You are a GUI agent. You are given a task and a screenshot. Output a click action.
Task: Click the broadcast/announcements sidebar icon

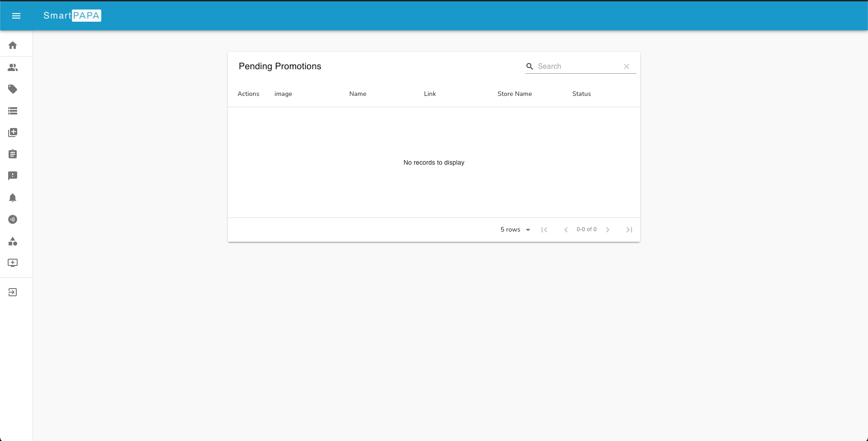(x=13, y=219)
